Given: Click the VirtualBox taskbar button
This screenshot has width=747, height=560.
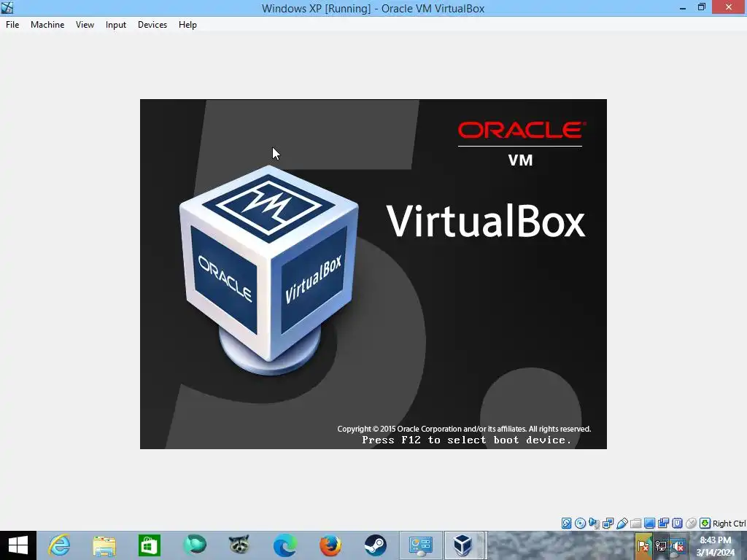Looking at the screenshot, I should pyautogui.click(x=465, y=545).
